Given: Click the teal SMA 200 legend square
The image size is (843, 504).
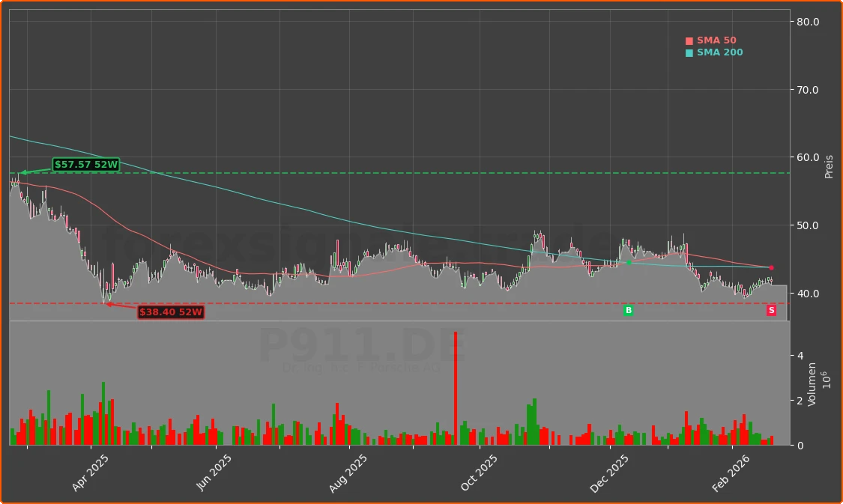Looking at the screenshot, I should pos(688,52).
